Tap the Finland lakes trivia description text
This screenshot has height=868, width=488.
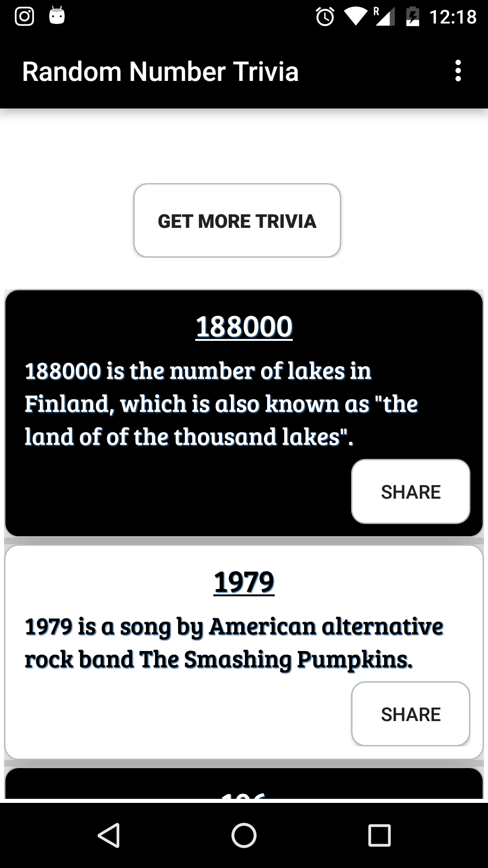(221, 404)
